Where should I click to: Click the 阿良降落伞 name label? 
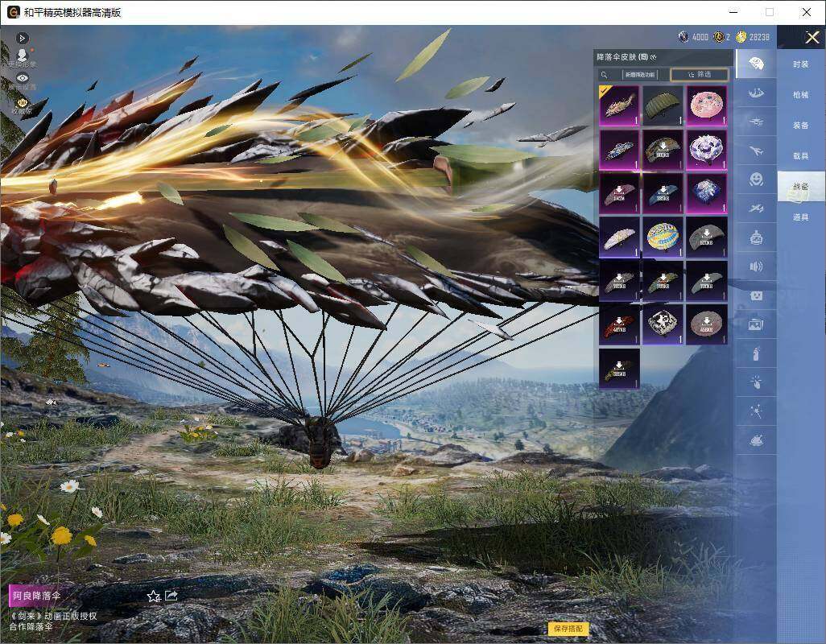pyautogui.click(x=36, y=596)
